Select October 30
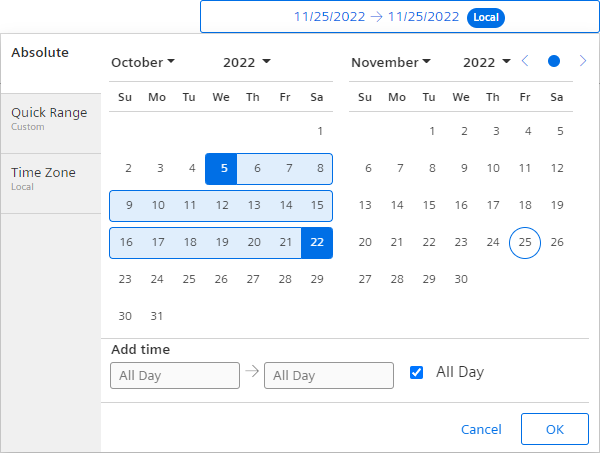 125,316
